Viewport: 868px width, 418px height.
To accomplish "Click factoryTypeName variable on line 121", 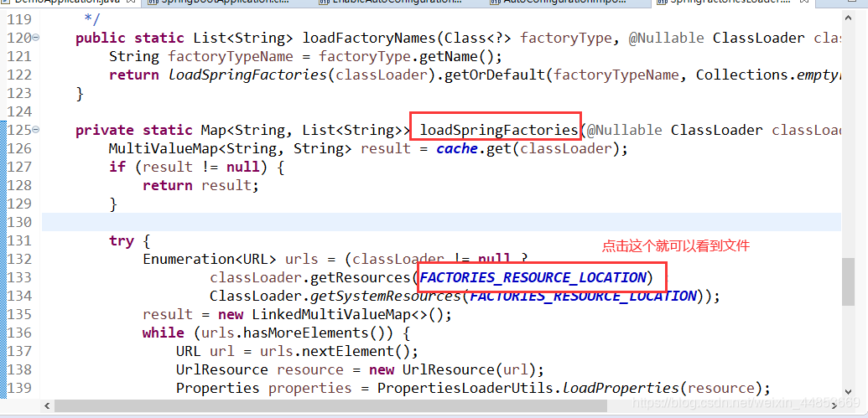I will pos(231,56).
